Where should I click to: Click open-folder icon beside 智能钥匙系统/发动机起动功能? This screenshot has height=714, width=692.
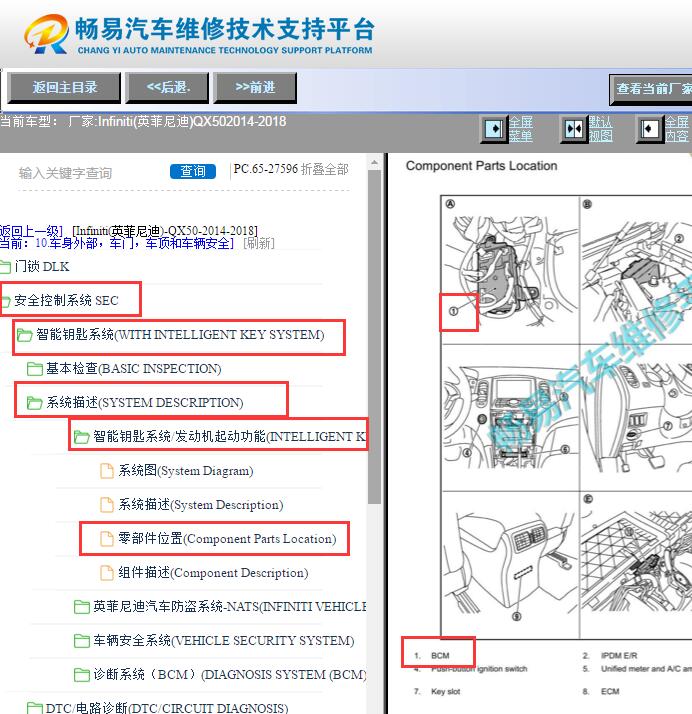(81, 437)
